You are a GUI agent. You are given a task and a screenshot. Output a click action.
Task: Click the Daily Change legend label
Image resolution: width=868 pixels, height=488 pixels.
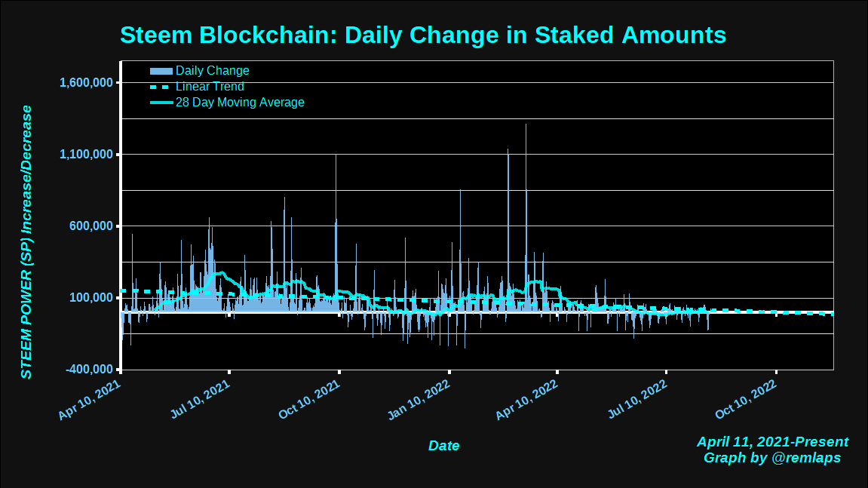[212, 71]
